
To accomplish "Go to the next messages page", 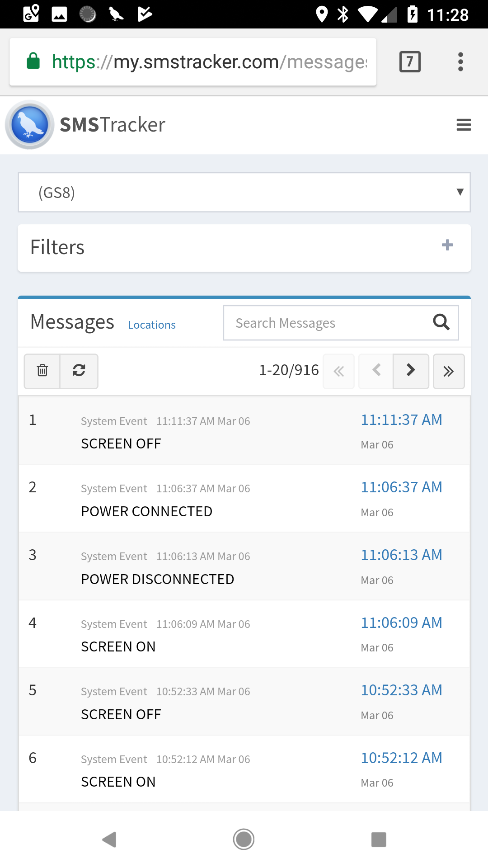I will click(411, 371).
